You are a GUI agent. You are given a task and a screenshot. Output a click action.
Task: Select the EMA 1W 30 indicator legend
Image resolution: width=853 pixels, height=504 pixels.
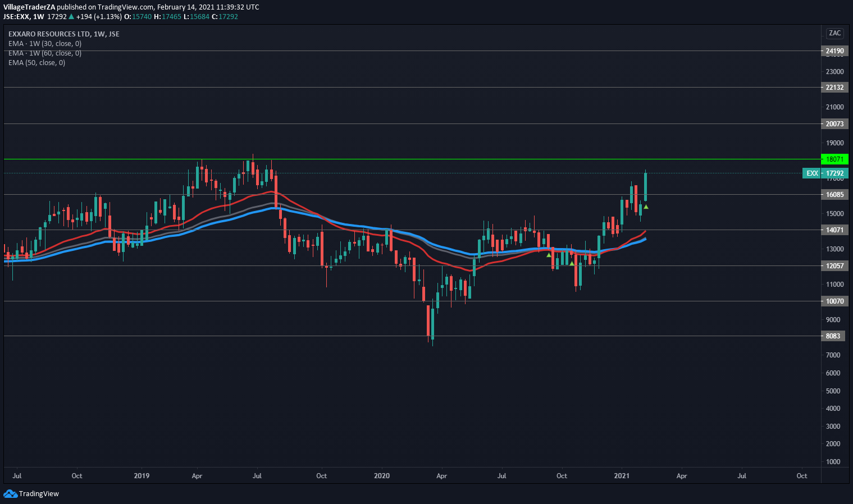(x=45, y=44)
